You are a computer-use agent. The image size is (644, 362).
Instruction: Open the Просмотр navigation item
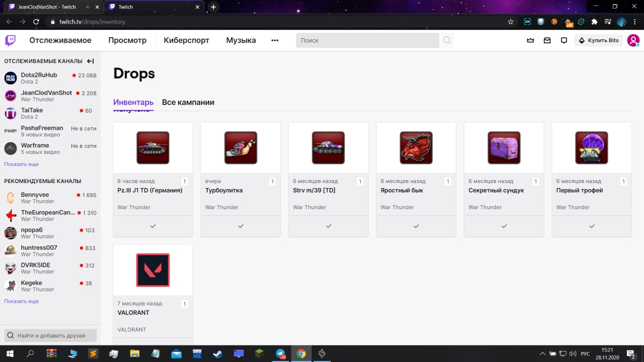pos(127,40)
